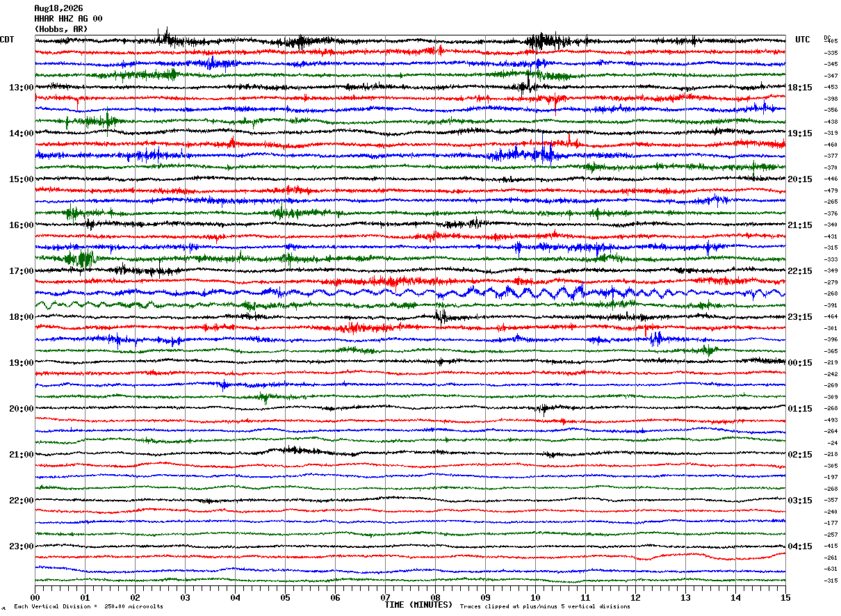The height and width of the screenshot is (616, 841).
Task: Click the location label (Hobbs, AR)
Action: tap(61, 29)
